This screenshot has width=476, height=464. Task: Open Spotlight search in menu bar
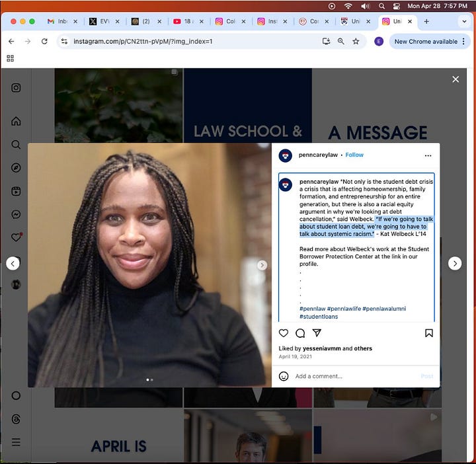[x=381, y=6]
